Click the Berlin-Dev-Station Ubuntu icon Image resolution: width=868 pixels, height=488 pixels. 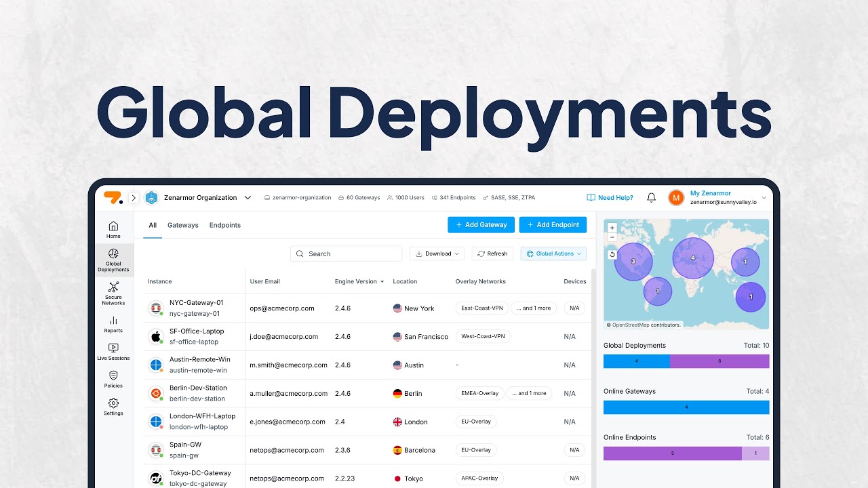[x=156, y=394]
